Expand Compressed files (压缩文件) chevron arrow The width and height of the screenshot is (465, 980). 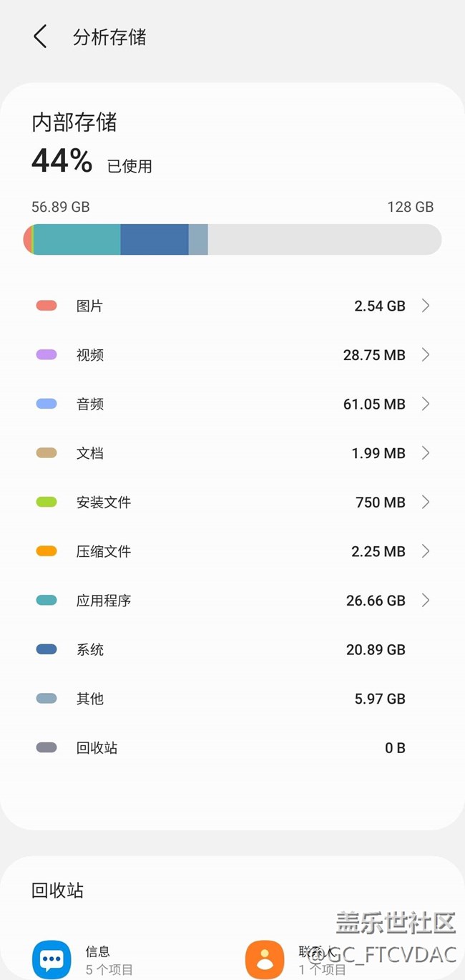(x=426, y=551)
